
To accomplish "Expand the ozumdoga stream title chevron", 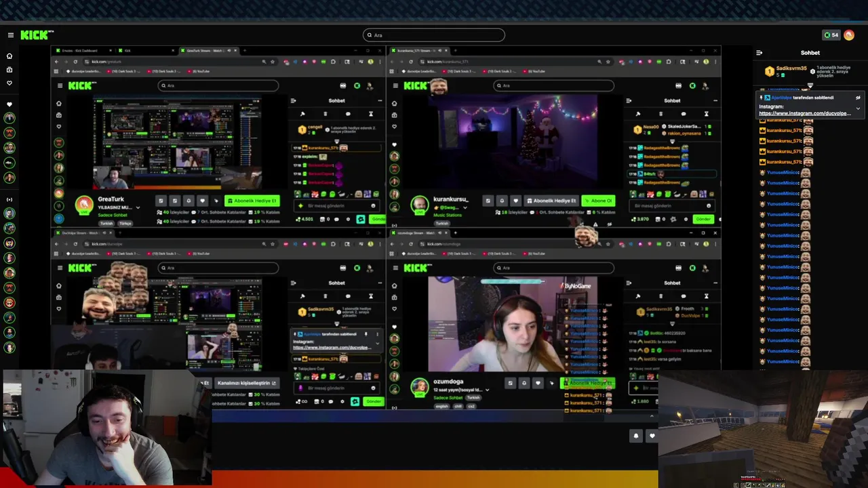I will coord(488,390).
